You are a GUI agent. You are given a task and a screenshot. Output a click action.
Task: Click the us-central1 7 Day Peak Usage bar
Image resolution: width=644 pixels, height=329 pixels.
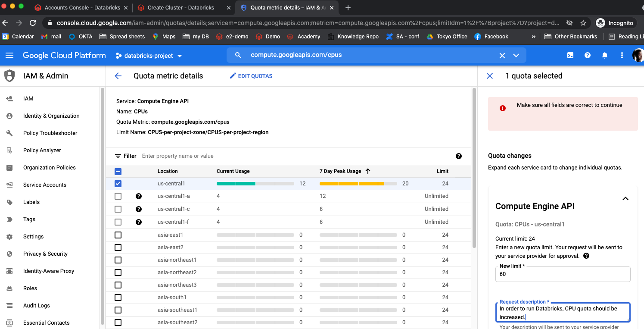(358, 184)
